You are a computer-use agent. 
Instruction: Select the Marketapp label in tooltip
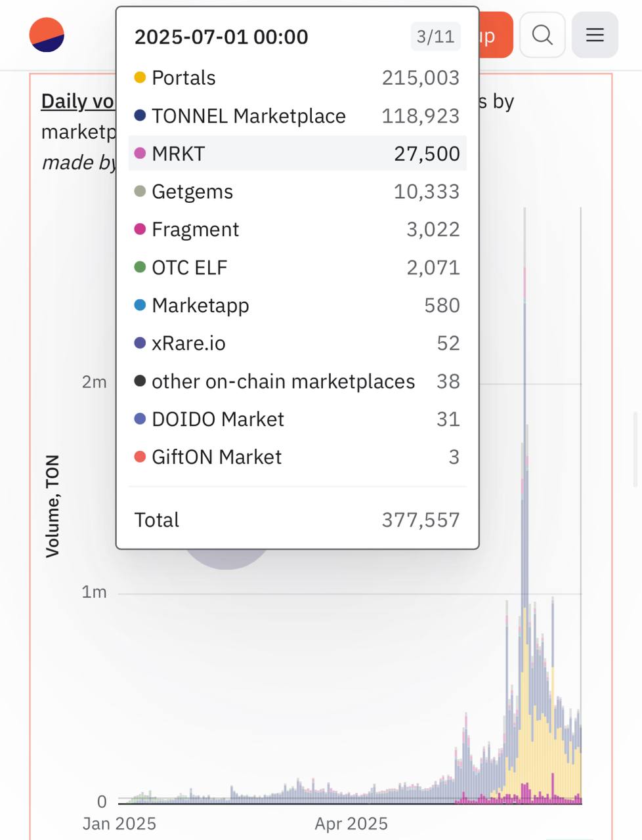pos(200,305)
